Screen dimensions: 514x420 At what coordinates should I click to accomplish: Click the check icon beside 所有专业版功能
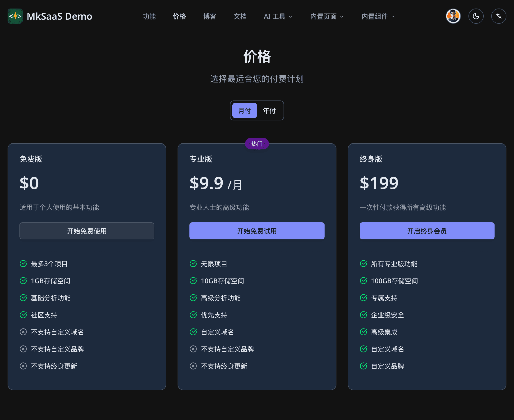(363, 264)
